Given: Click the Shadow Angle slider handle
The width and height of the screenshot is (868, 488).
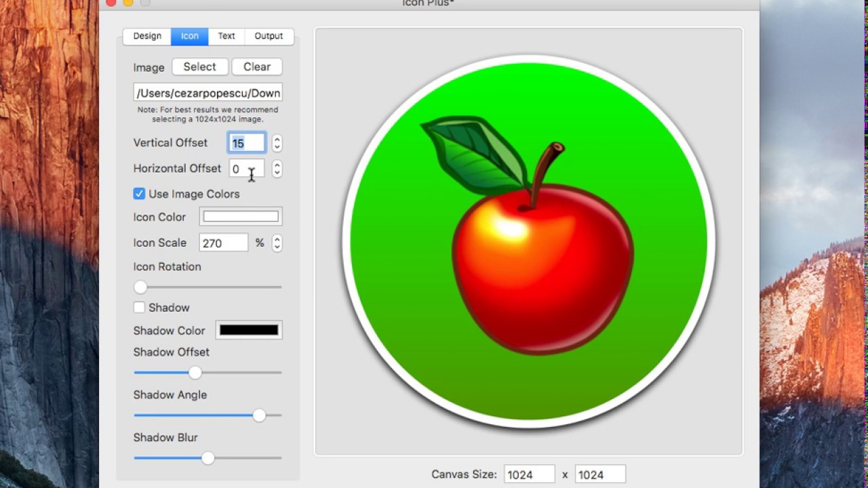Looking at the screenshot, I should point(259,415).
